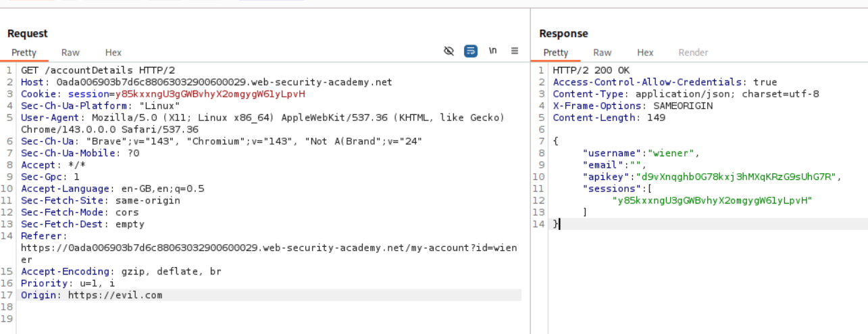The height and width of the screenshot is (334, 868).
Task: Open Response Render tab
Action: tap(693, 53)
